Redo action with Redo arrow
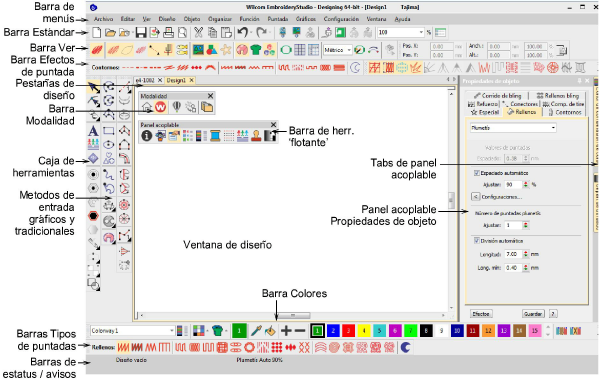599x386 pixels. tap(262, 32)
